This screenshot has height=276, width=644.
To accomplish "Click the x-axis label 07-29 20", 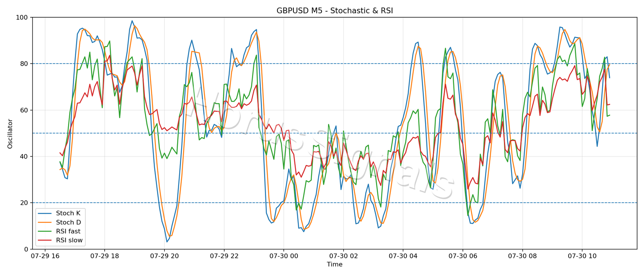I will tap(164, 256).
